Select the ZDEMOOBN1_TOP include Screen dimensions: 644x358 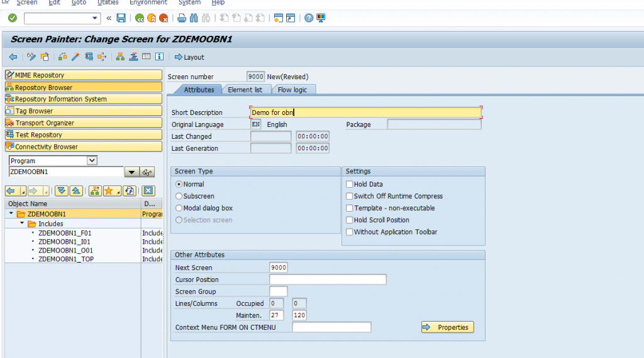pos(66,259)
